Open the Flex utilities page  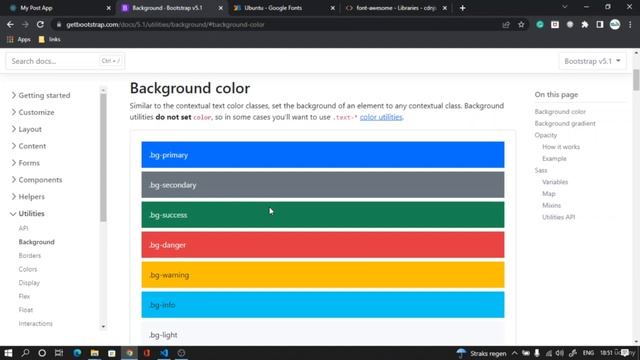pos(24,296)
